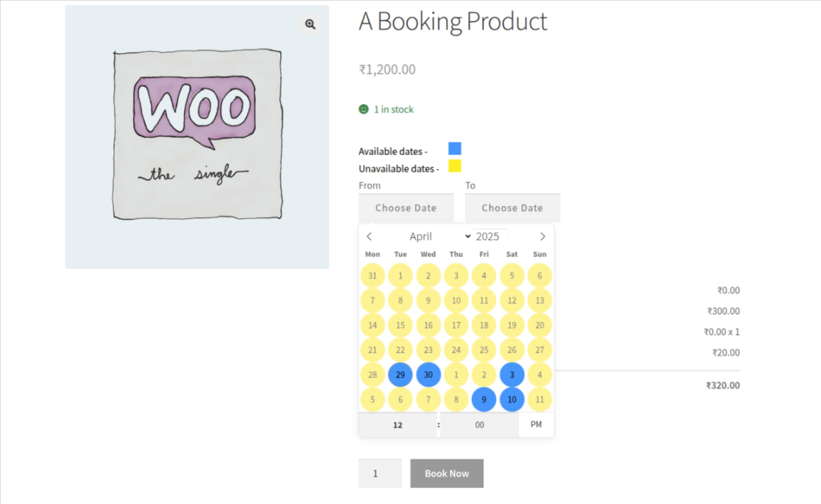Click the yellow Unavailable dates swatch
821x504 pixels.
click(455, 167)
